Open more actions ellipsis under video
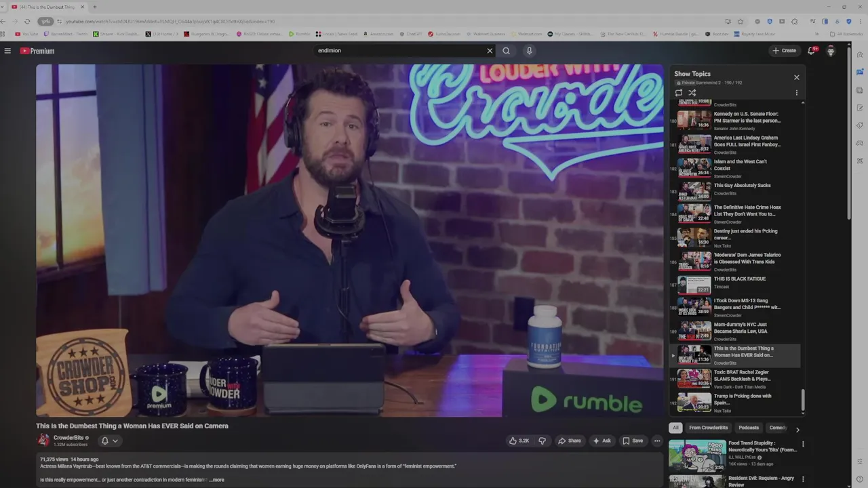868x488 pixels. tap(656, 441)
